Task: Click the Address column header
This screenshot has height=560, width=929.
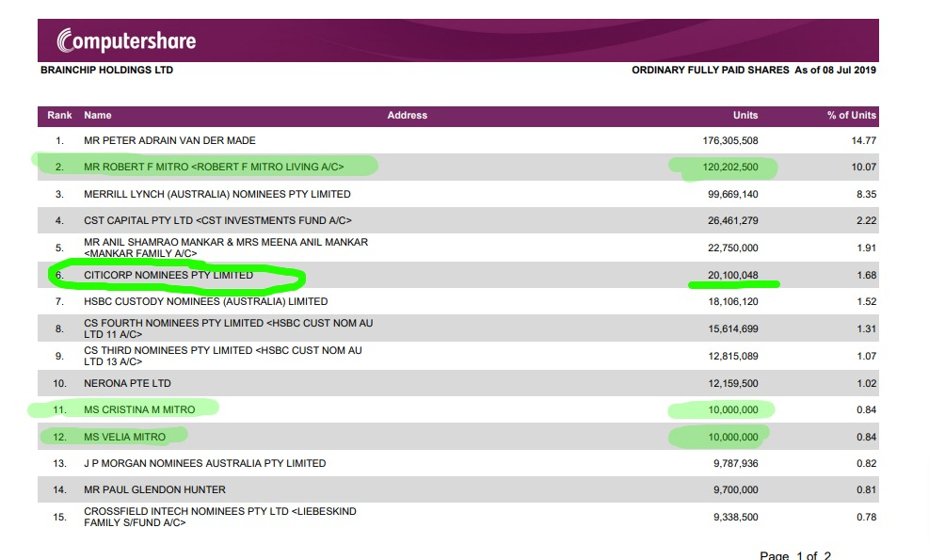Action: pos(407,115)
